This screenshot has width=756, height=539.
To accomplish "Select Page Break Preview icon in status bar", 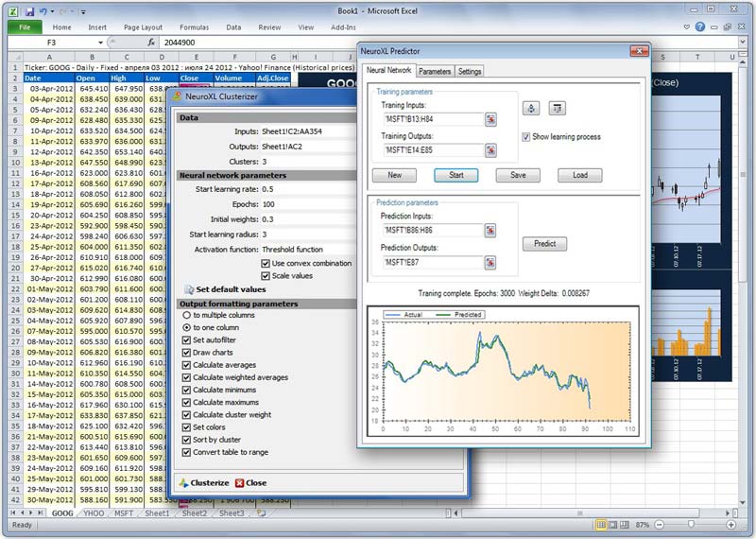I will point(625,525).
